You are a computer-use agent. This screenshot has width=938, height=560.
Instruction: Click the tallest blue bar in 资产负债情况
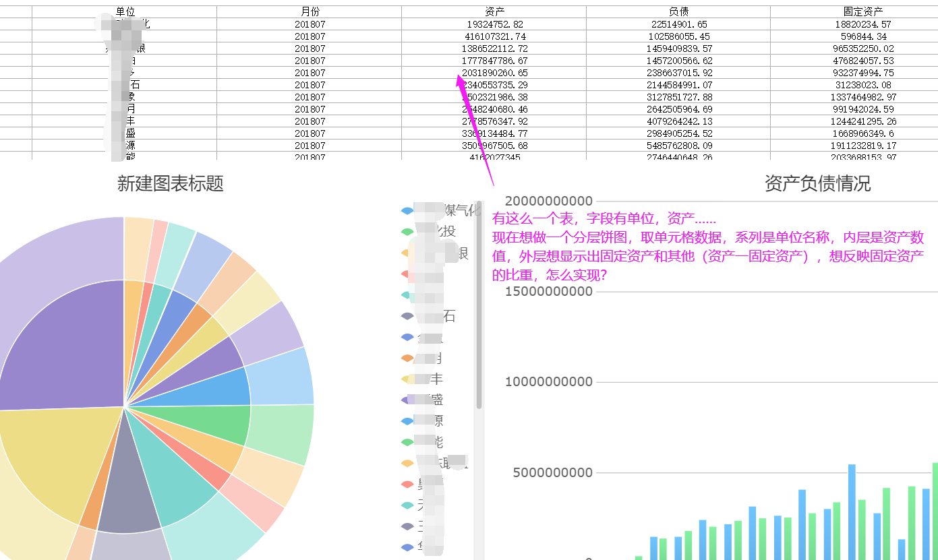click(x=852, y=512)
